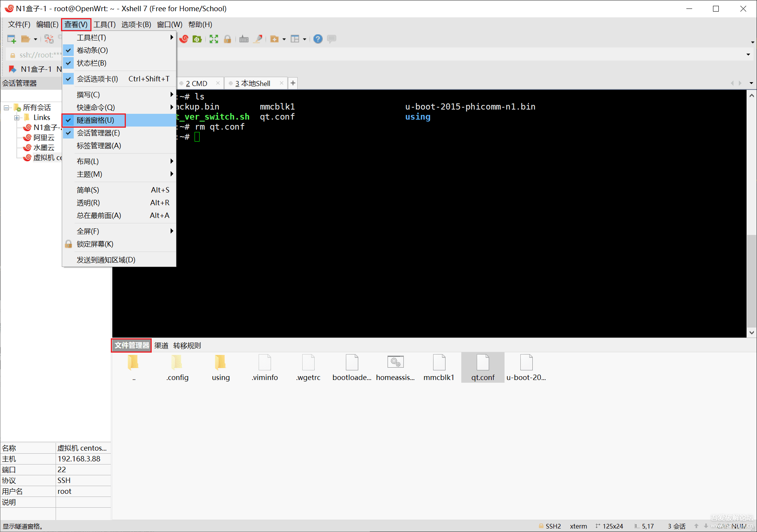
Task: Open help via blue question mark icon
Action: tap(318, 39)
